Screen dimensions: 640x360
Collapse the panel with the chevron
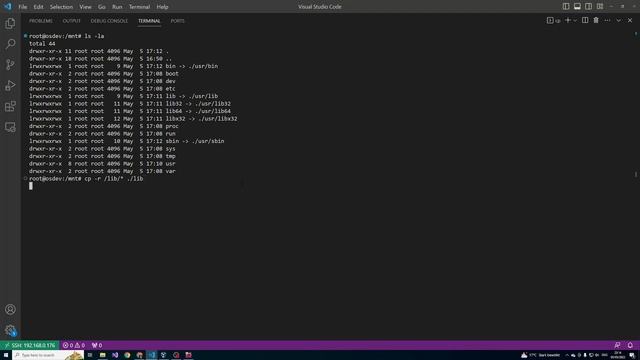pyautogui.click(x=618, y=20)
